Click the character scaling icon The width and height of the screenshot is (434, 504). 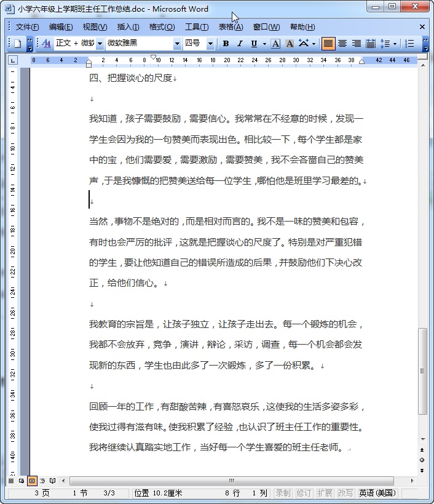click(303, 44)
